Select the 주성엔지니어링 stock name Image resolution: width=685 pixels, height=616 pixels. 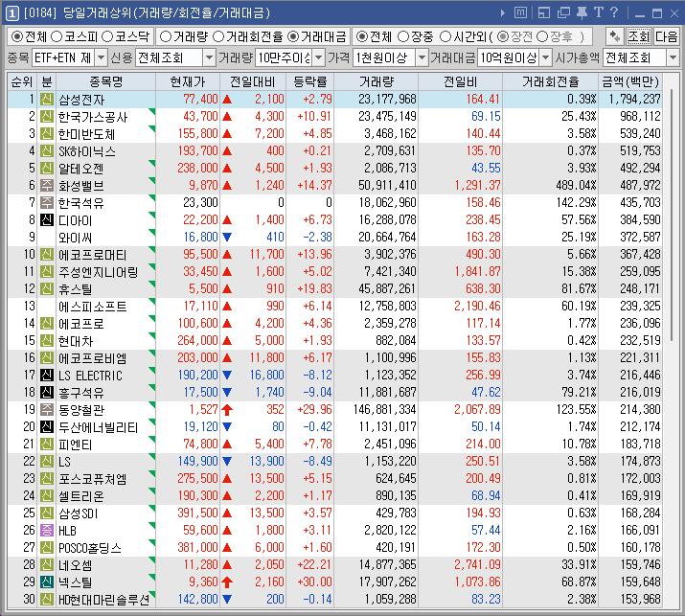[x=99, y=272]
